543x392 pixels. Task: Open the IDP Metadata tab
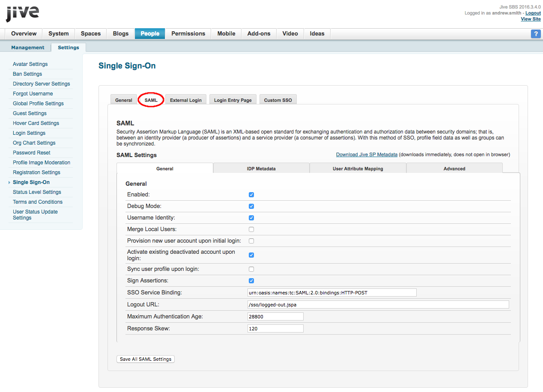click(x=261, y=168)
